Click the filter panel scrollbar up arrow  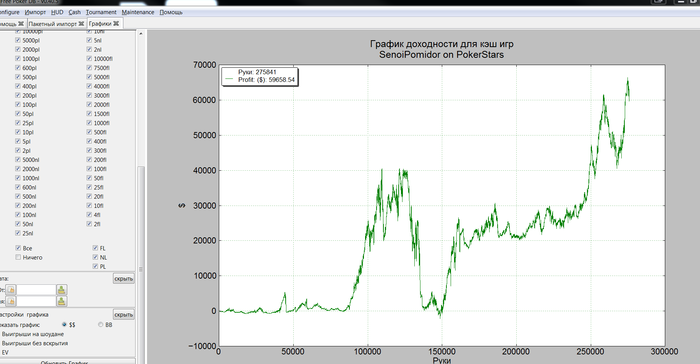pos(141,34)
